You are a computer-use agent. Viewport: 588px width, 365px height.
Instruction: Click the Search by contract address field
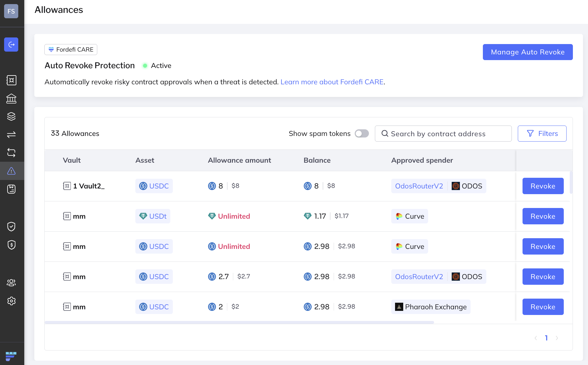(443, 134)
